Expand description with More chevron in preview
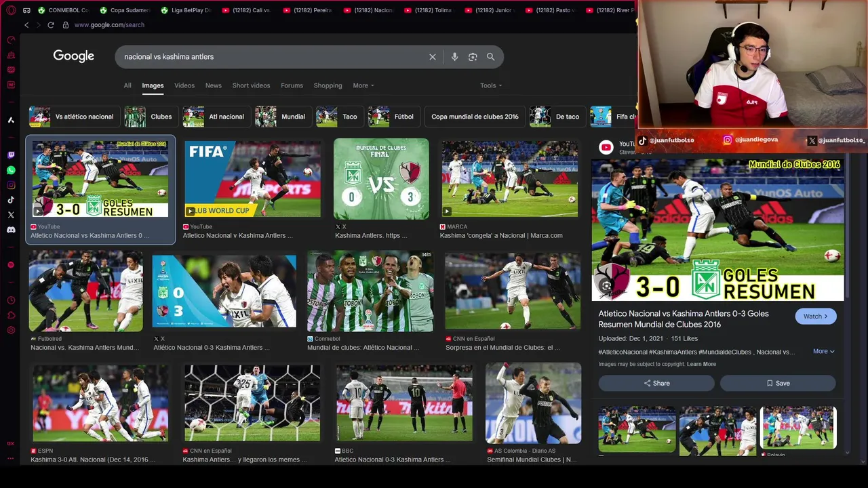The width and height of the screenshot is (868, 488). point(824,351)
